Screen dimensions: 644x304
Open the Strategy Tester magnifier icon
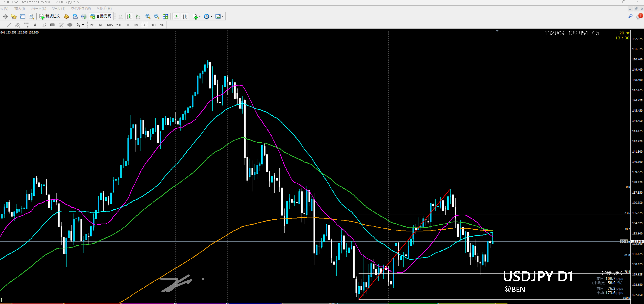(31, 16)
